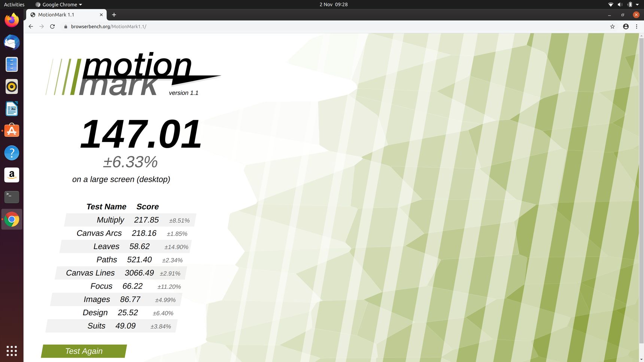Click the Score column header
This screenshot has width=644, height=362.
[x=148, y=207]
